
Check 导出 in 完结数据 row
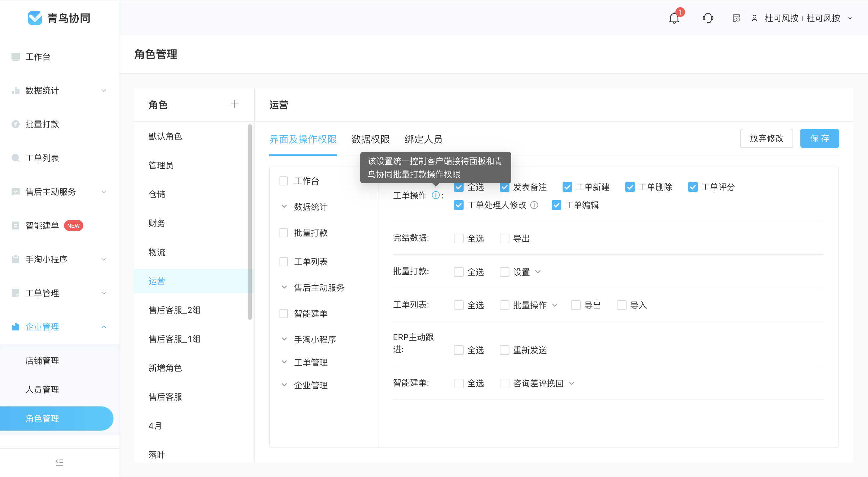(504, 238)
